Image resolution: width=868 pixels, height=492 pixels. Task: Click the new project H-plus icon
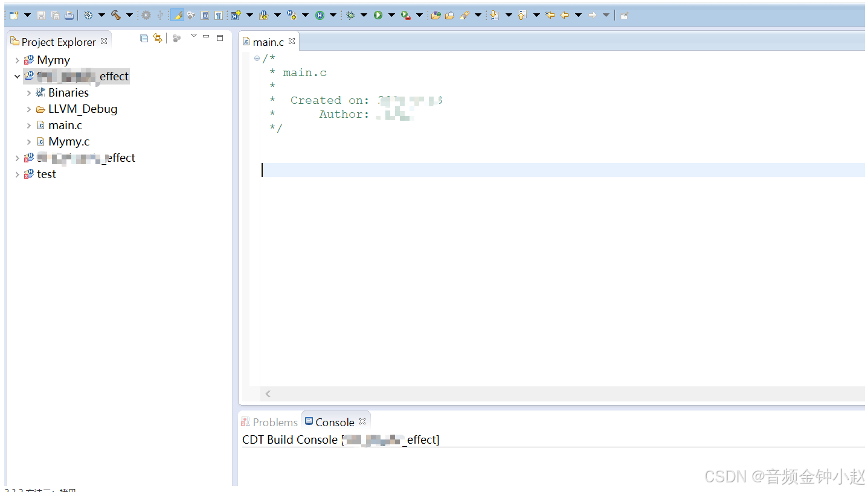(236, 15)
